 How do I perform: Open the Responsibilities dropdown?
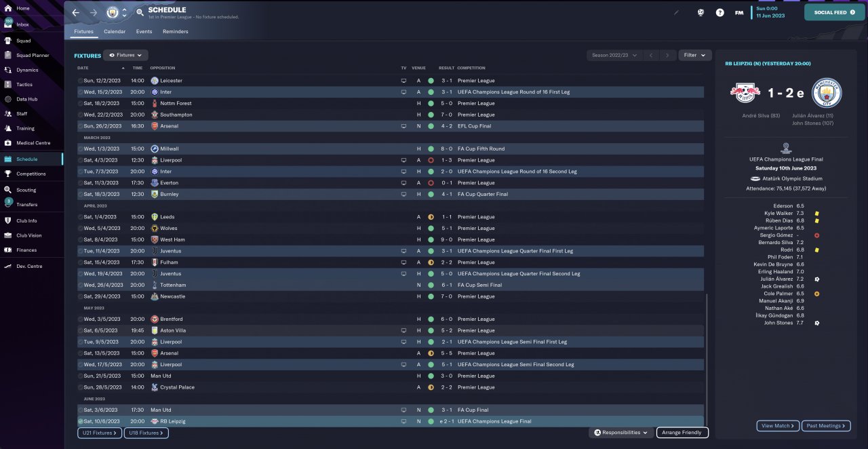621,433
